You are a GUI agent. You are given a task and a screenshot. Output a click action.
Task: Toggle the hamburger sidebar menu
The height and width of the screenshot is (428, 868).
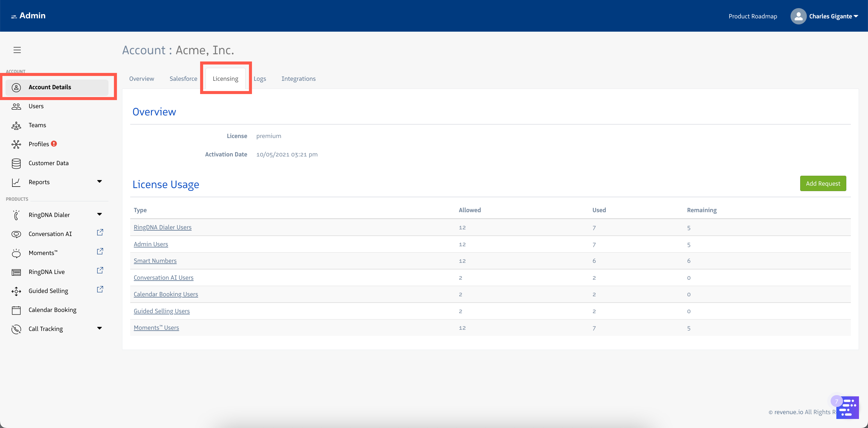[x=17, y=50]
